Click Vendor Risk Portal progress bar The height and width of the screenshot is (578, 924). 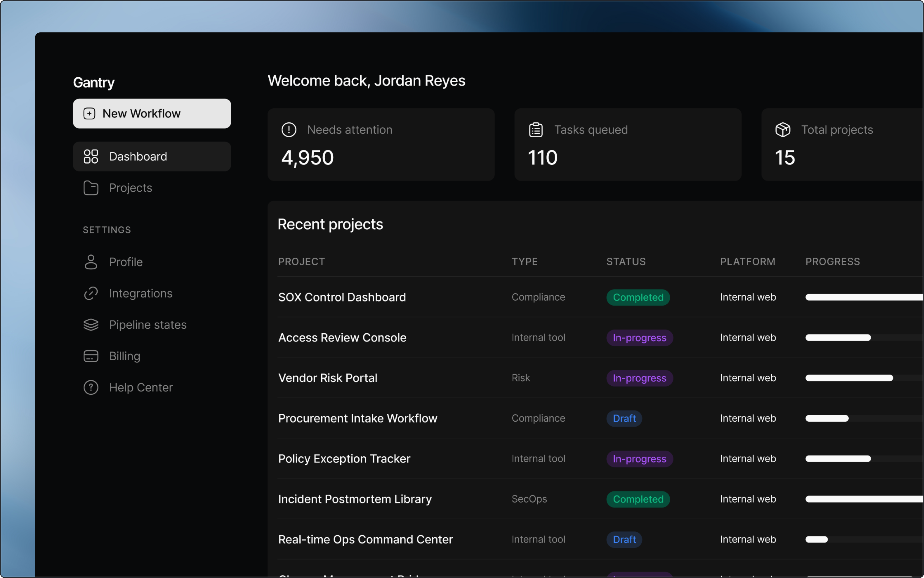pos(864,378)
